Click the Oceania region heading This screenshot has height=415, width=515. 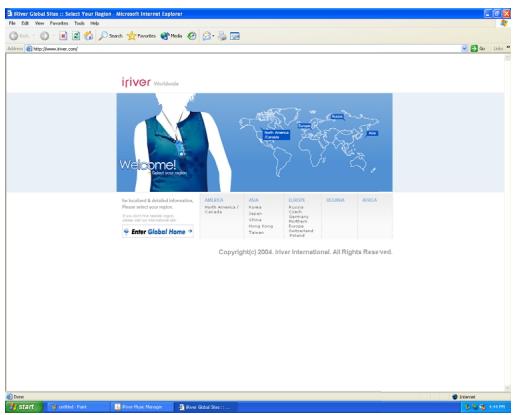tap(335, 200)
